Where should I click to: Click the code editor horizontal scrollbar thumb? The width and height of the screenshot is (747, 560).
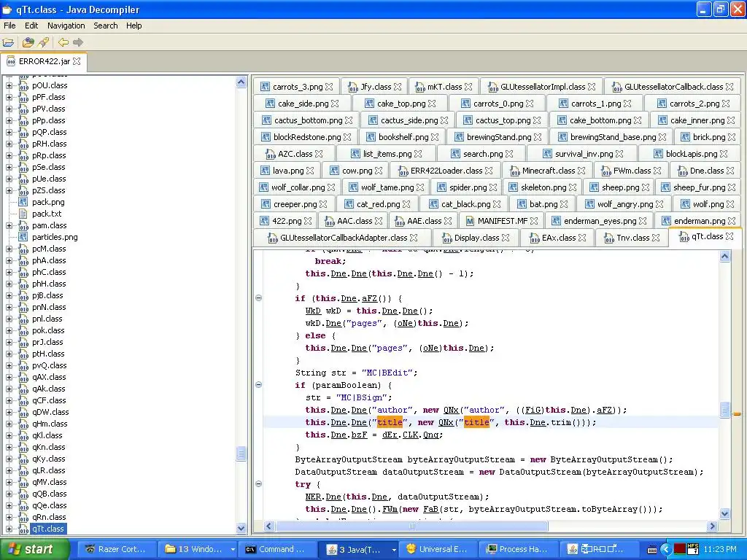(412, 526)
